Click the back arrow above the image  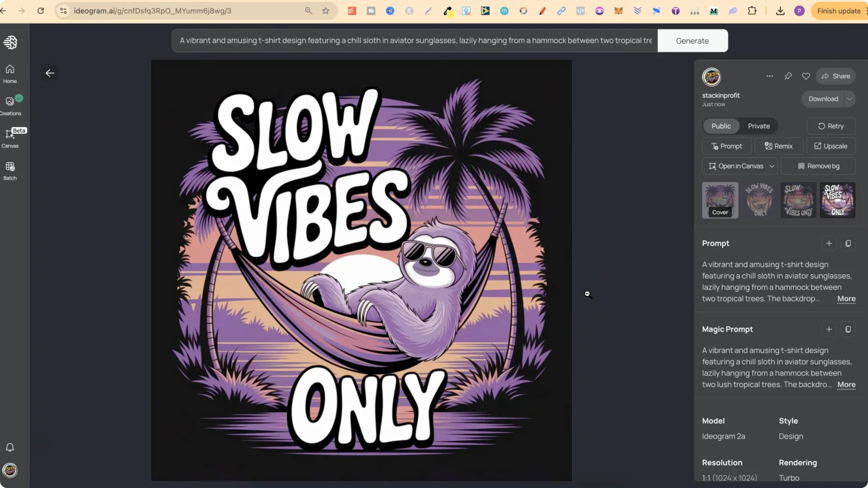click(50, 73)
